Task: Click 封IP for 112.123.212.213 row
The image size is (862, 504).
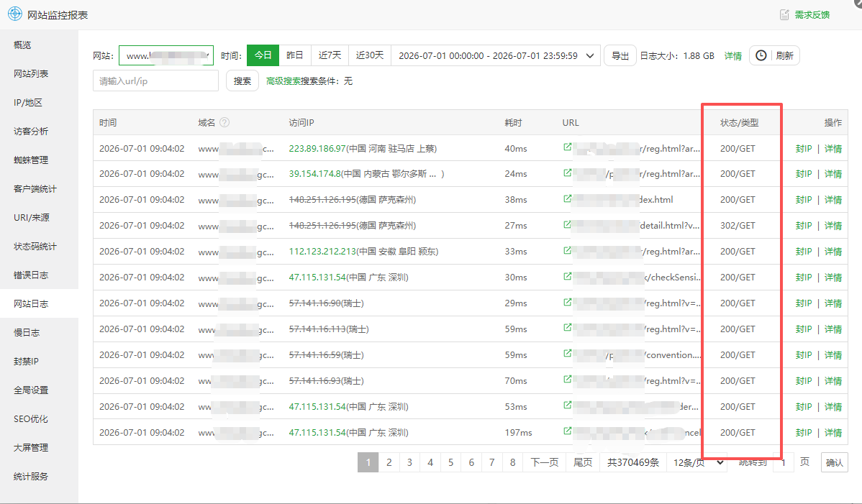Action: click(x=804, y=252)
